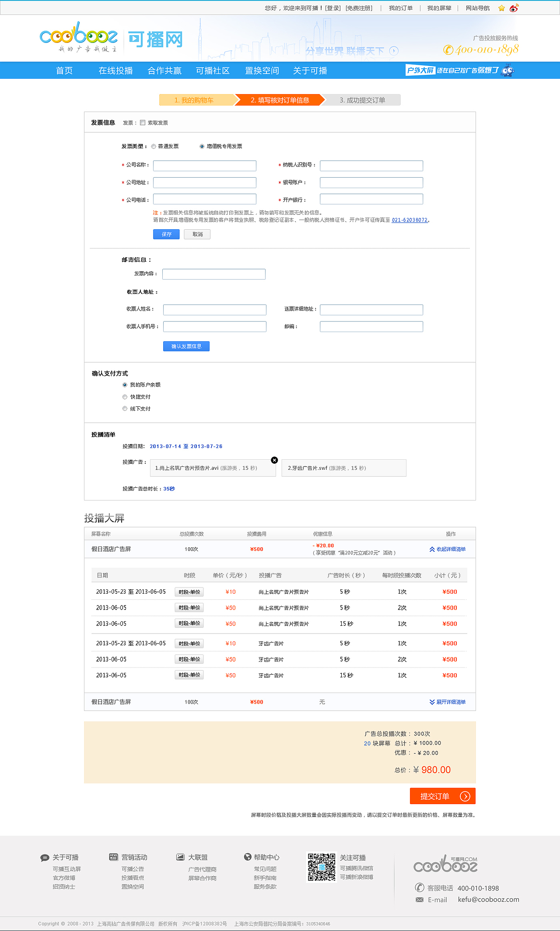Image resolution: width=560 pixels, height=931 pixels.
Task: Select 增值税专用发票 invoice type
Action: pyautogui.click(x=202, y=147)
